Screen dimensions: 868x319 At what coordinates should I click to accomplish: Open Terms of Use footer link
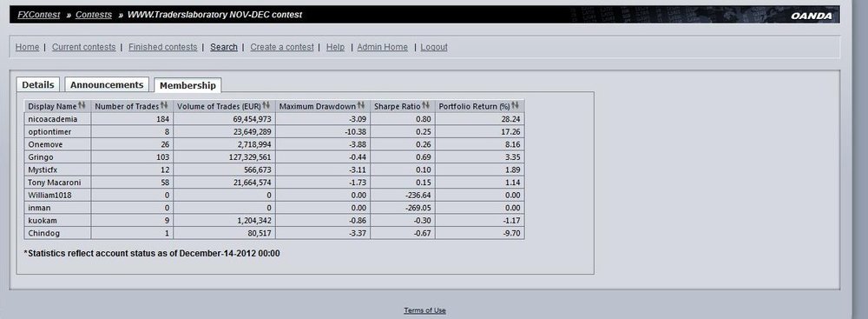[x=424, y=310]
